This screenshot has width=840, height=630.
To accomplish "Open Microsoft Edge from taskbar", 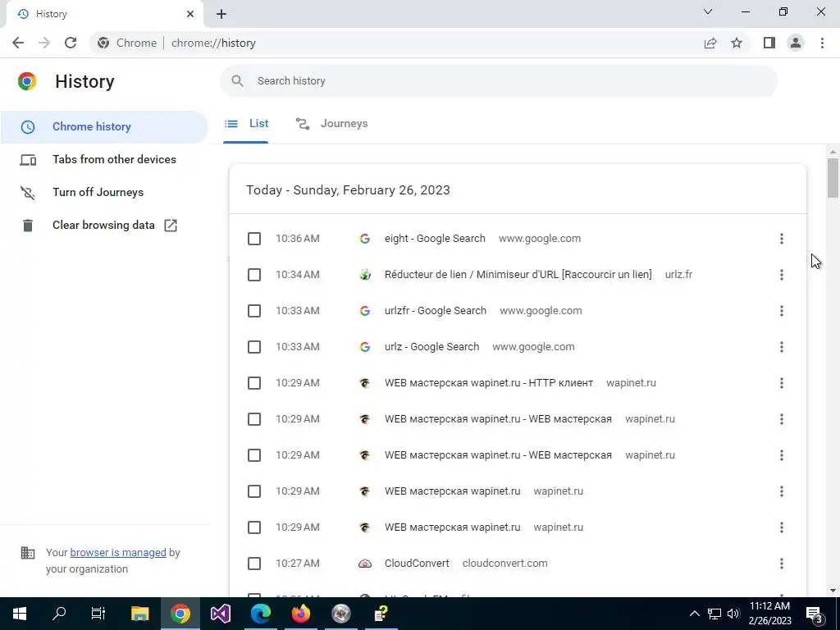I will point(260,614).
